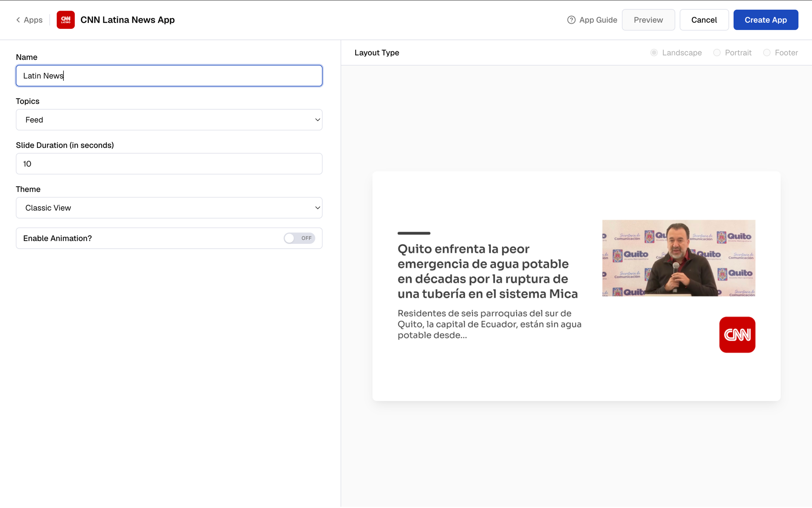Open the App Guide link

tap(592, 20)
